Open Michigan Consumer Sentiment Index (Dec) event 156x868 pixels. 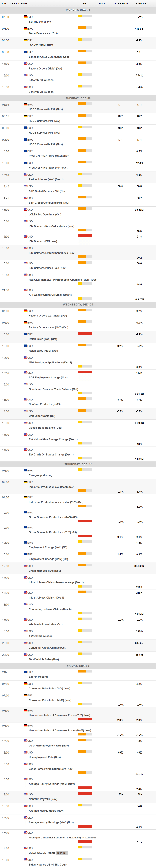(54, 837)
